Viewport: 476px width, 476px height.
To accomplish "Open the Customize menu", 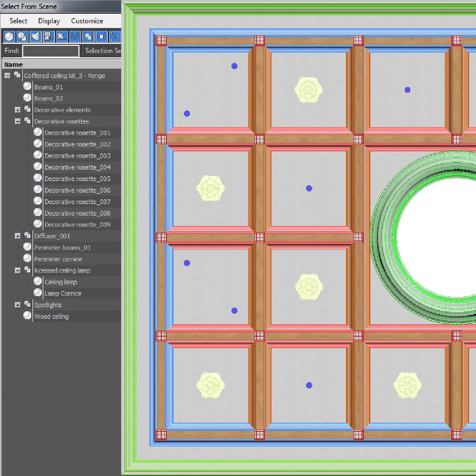I will click(87, 21).
